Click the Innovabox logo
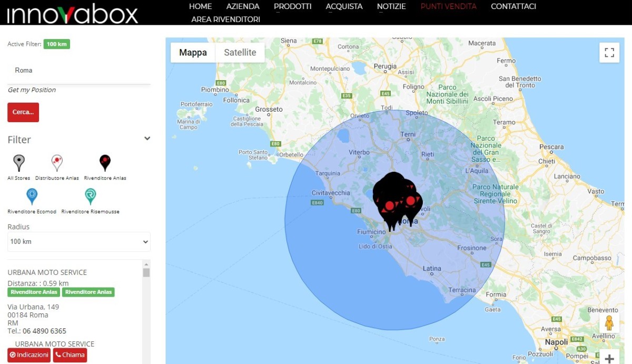The height and width of the screenshot is (364, 632). (x=73, y=13)
